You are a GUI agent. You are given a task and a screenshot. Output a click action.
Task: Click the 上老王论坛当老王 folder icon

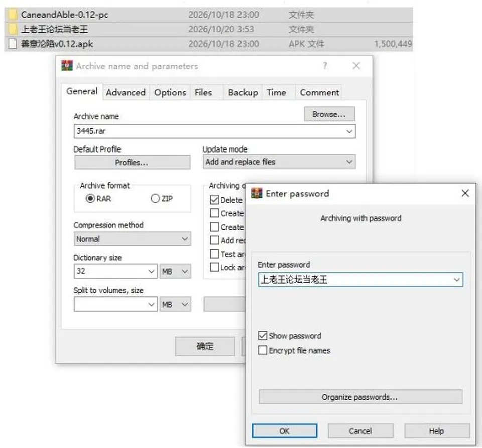tap(13, 29)
